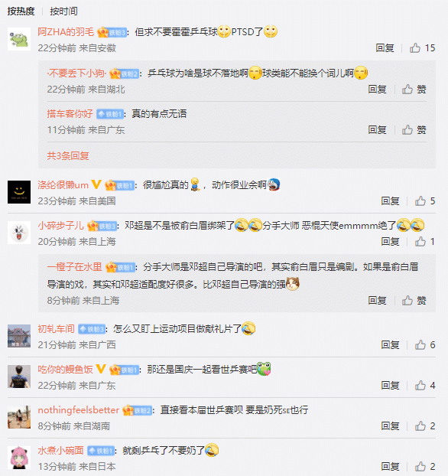This screenshot has width=448, height=476.
Task: Like the reply from 搭车客你好
Action: (414, 130)
